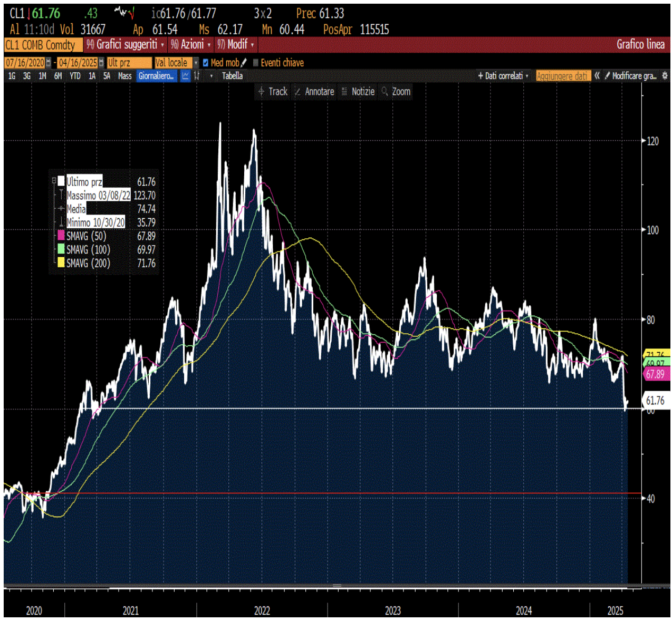672x621 pixels.
Task: Select the 1M time range
Action: pyautogui.click(x=42, y=76)
